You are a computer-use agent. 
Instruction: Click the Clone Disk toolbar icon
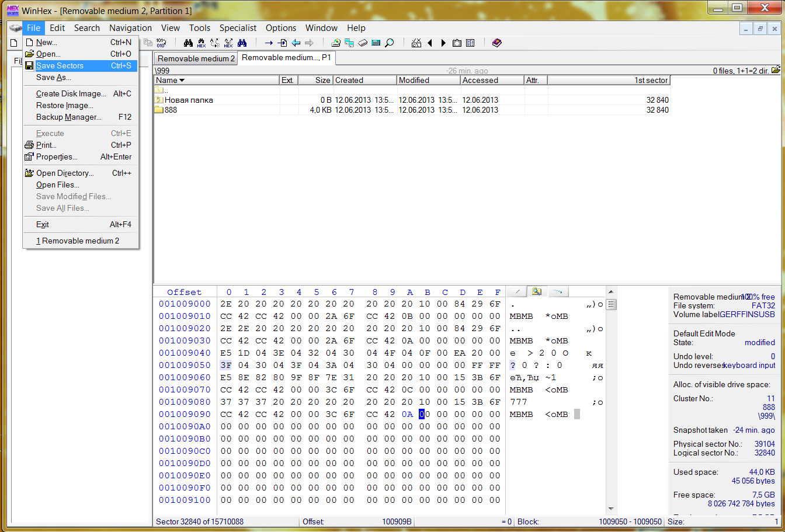[349, 43]
